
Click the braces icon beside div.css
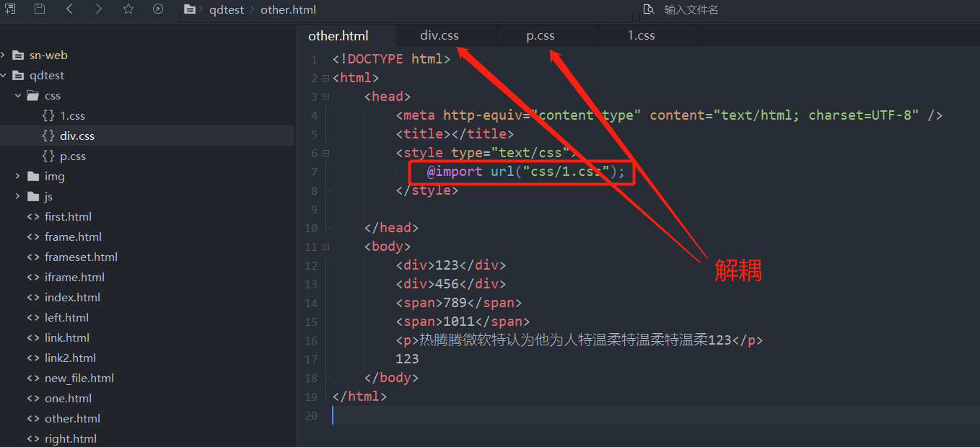point(48,136)
